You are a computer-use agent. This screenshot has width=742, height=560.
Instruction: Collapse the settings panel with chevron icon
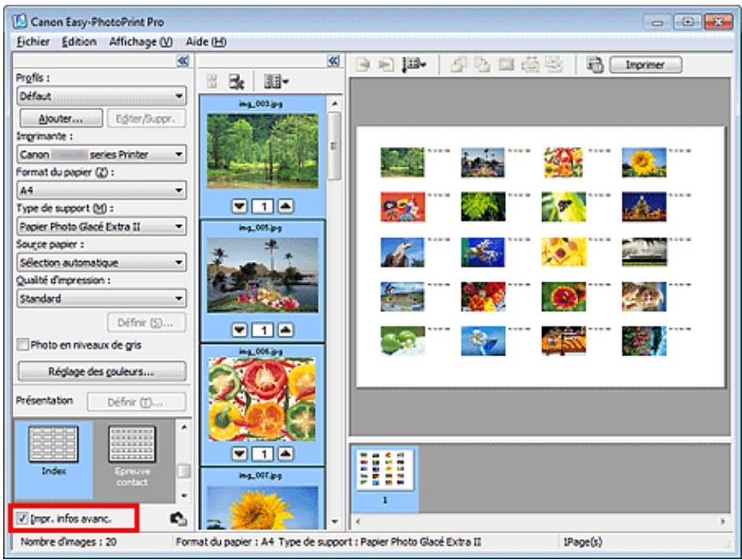(x=183, y=61)
